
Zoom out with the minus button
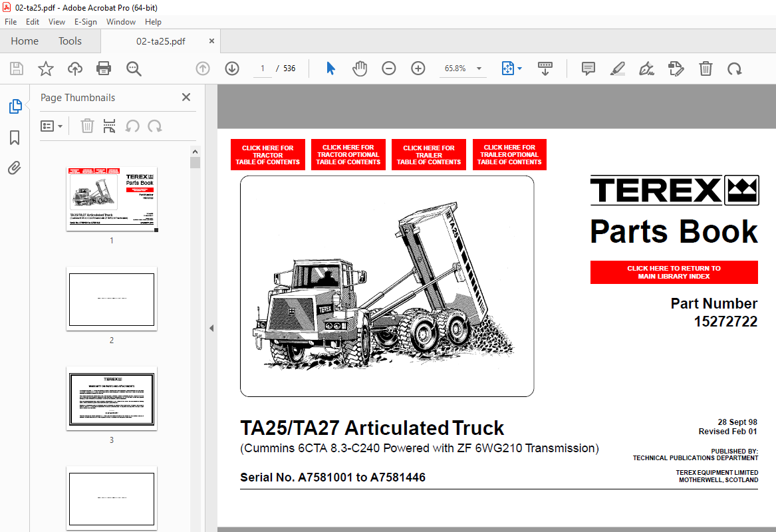coord(389,68)
